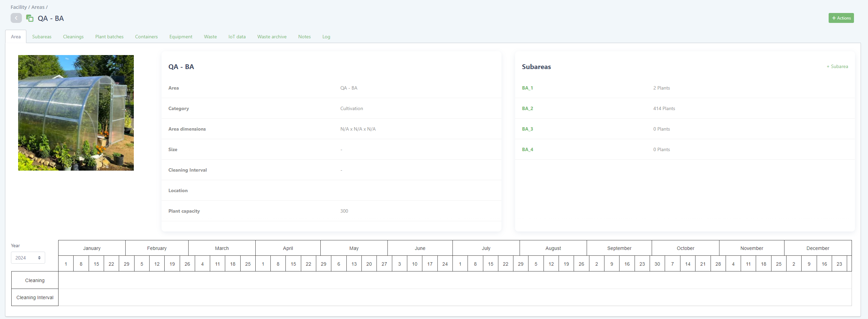Open the Year 2024 dropdown
The height and width of the screenshot is (319, 868).
[x=28, y=258]
